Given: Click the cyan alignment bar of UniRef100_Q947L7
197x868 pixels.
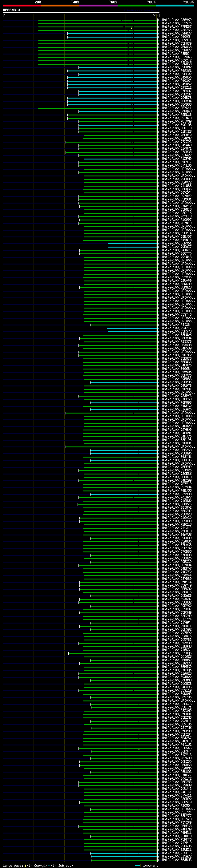Looking at the screenshot, I should click(x=133, y=328).
